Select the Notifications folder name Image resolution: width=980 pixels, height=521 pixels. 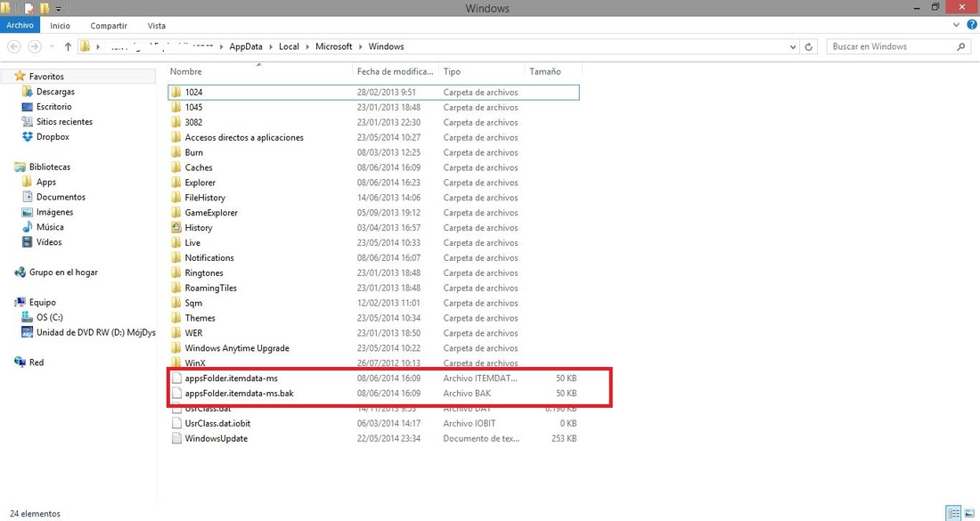point(209,258)
